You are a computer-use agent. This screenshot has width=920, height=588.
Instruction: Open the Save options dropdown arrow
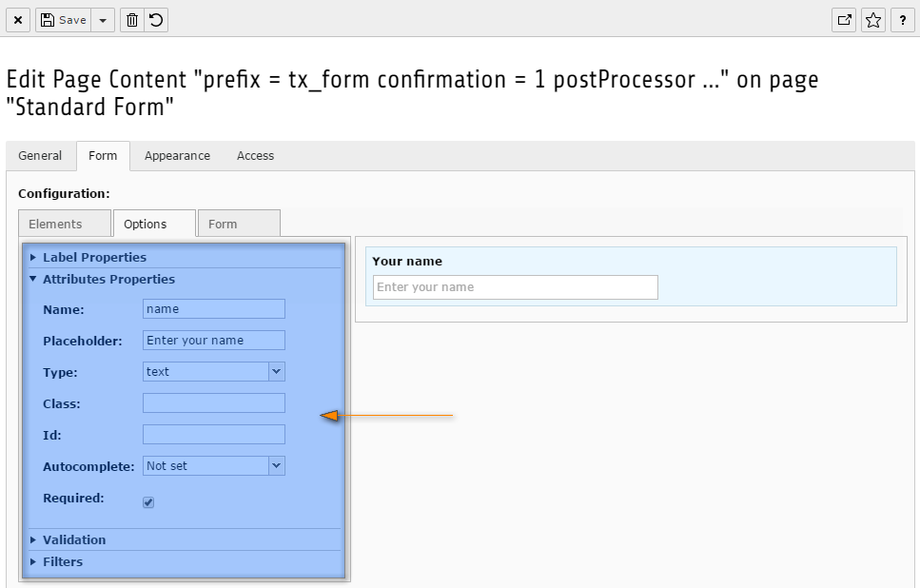click(x=103, y=21)
